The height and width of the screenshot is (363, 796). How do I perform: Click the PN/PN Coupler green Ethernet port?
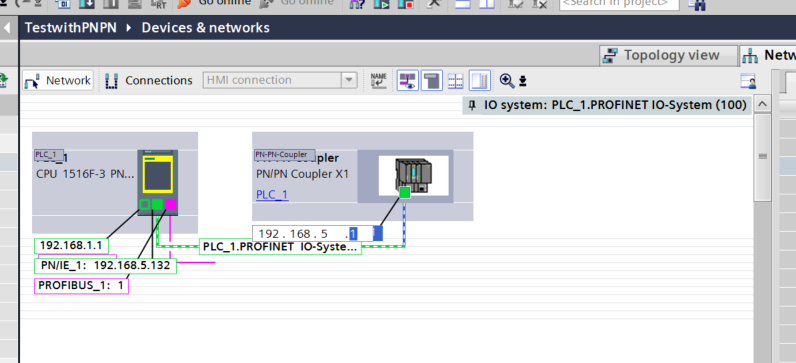(405, 192)
